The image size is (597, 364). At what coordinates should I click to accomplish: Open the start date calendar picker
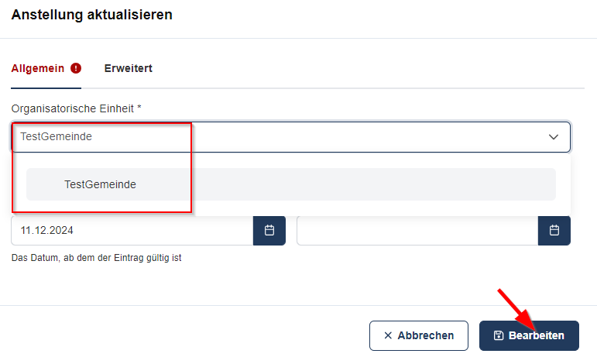tap(269, 230)
